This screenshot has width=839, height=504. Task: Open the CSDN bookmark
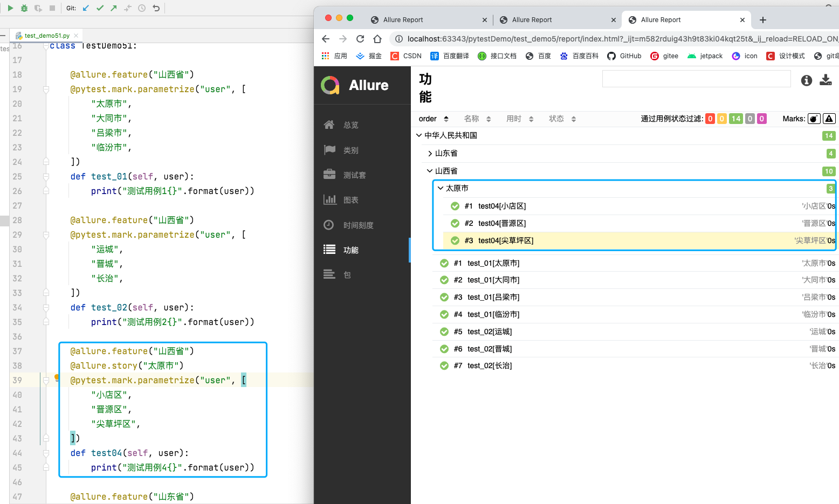coord(406,56)
